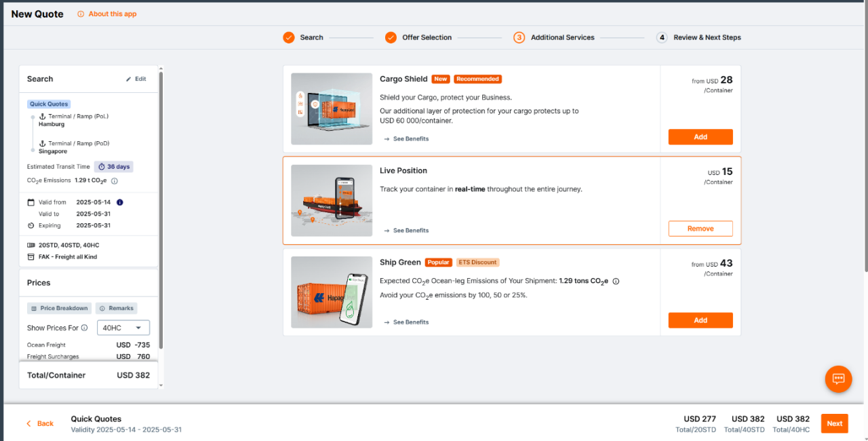Add Cargo Shield to the quote
This screenshot has width=868, height=441.
[x=700, y=137]
